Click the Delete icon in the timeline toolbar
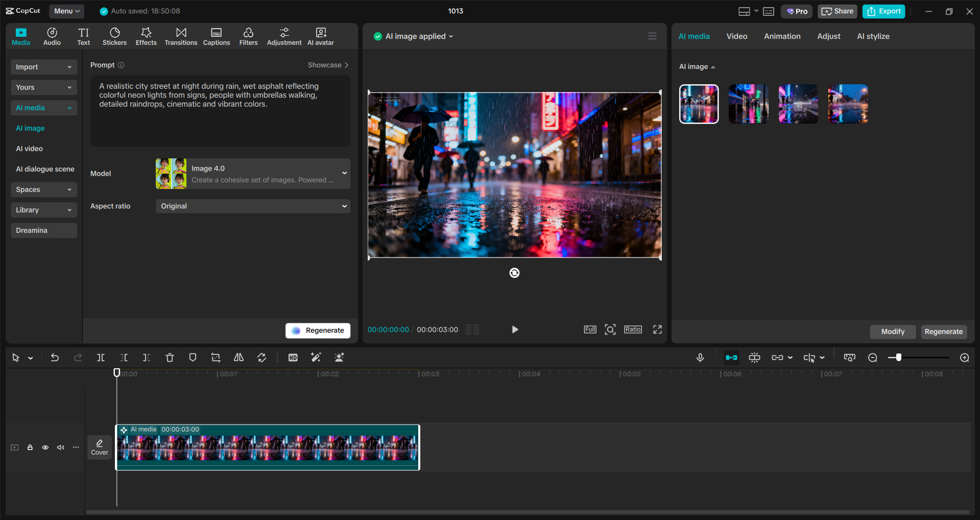 pyautogui.click(x=170, y=358)
